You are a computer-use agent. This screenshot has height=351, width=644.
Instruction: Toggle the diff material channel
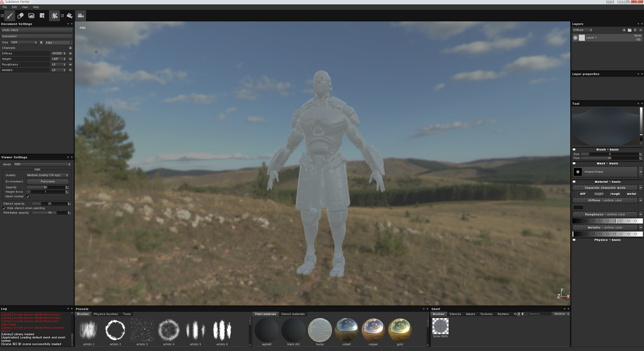pyautogui.click(x=582, y=194)
